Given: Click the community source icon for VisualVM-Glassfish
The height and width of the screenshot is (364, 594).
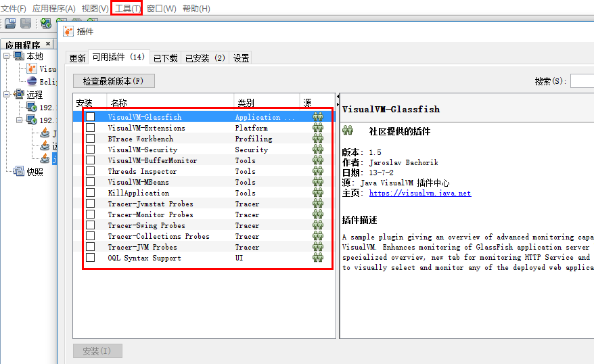Looking at the screenshot, I should 318,116.
